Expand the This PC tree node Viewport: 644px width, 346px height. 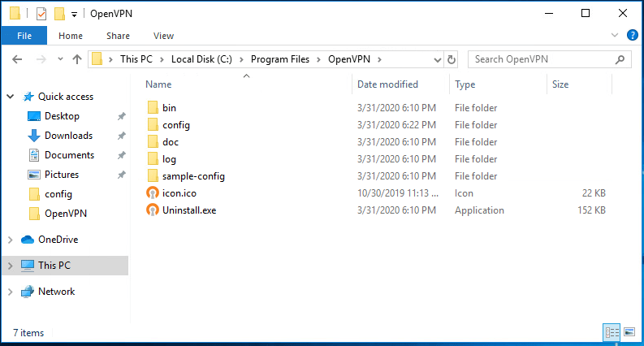[11, 266]
